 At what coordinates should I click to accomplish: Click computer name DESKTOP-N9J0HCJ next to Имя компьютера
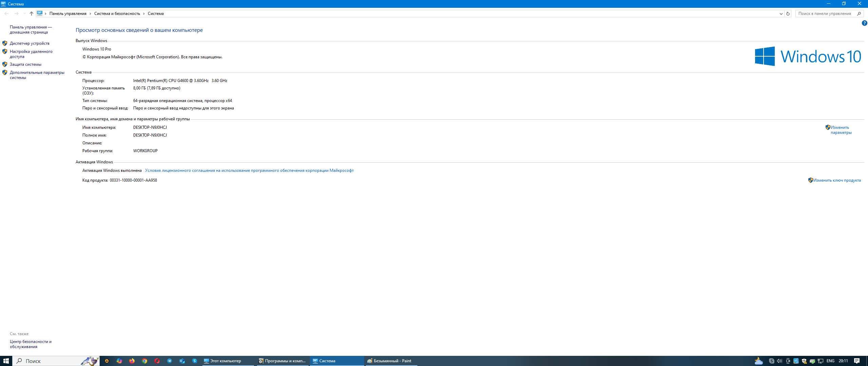click(150, 127)
